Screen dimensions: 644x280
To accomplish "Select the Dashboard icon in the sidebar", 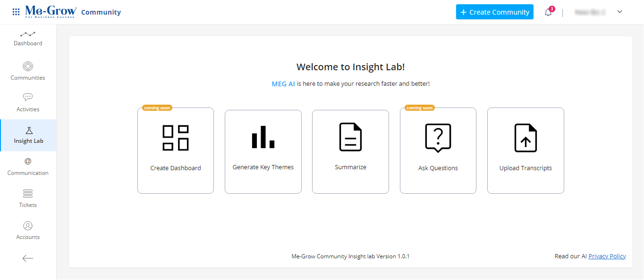I will 27,34.
